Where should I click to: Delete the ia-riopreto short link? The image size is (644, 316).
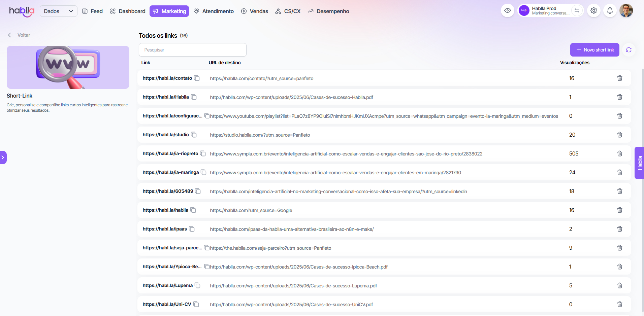(619, 154)
